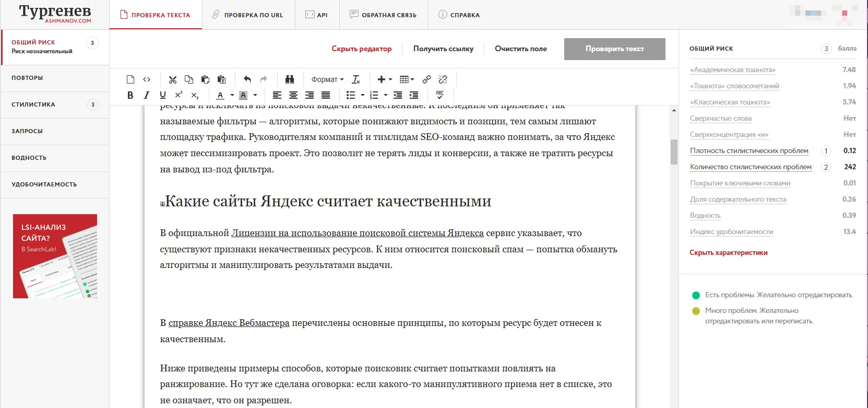Image resolution: width=868 pixels, height=408 pixels.
Task: Paste as plain text icon
Action: pyautogui.click(x=221, y=79)
